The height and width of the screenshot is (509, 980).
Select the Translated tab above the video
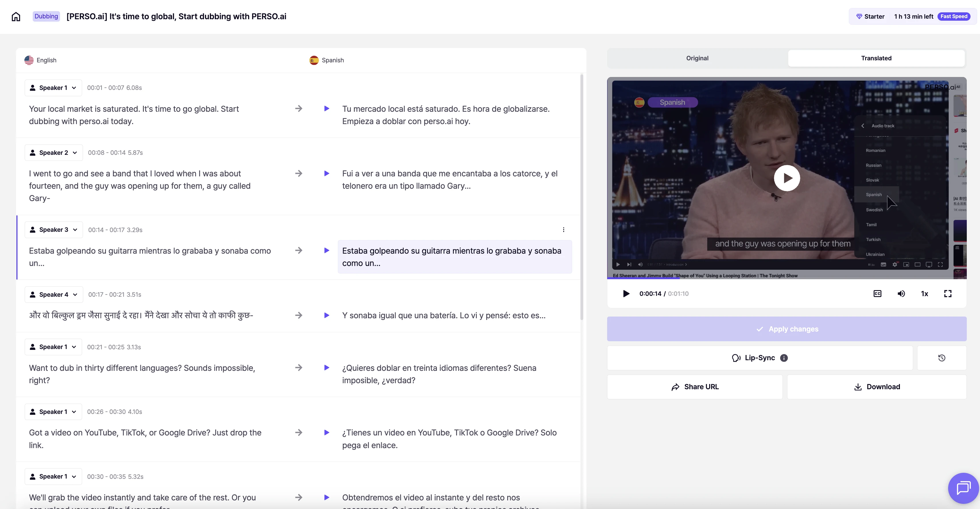876,58
